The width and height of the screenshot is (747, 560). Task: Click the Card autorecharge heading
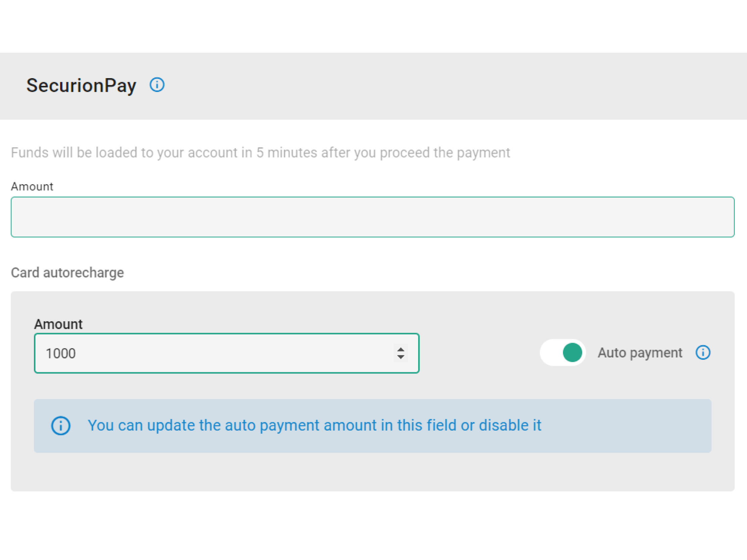67,272
